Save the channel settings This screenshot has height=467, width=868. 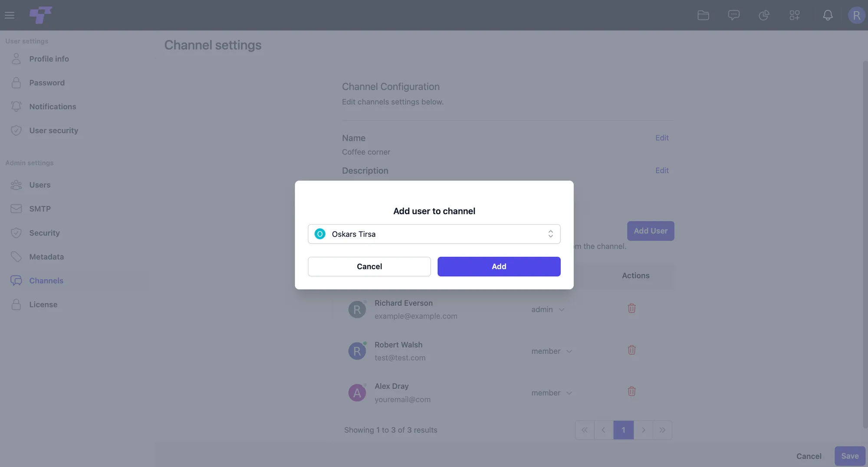click(x=850, y=456)
